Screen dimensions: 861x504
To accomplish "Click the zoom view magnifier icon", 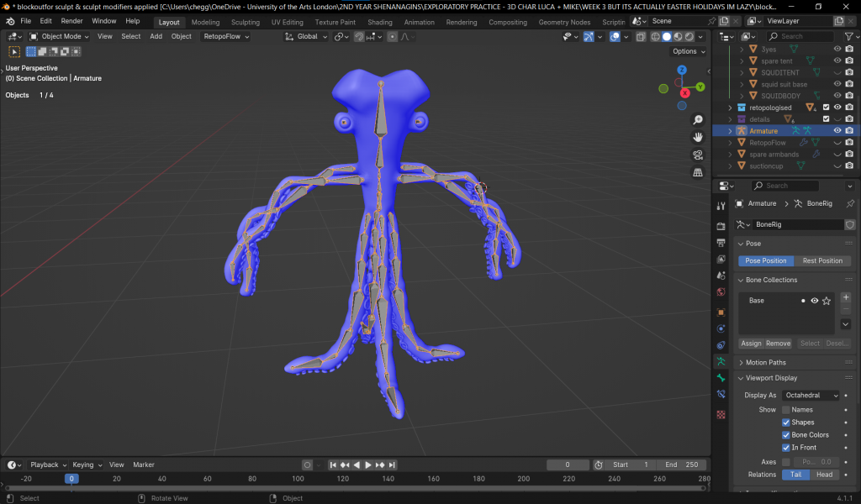I will tap(698, 118).
